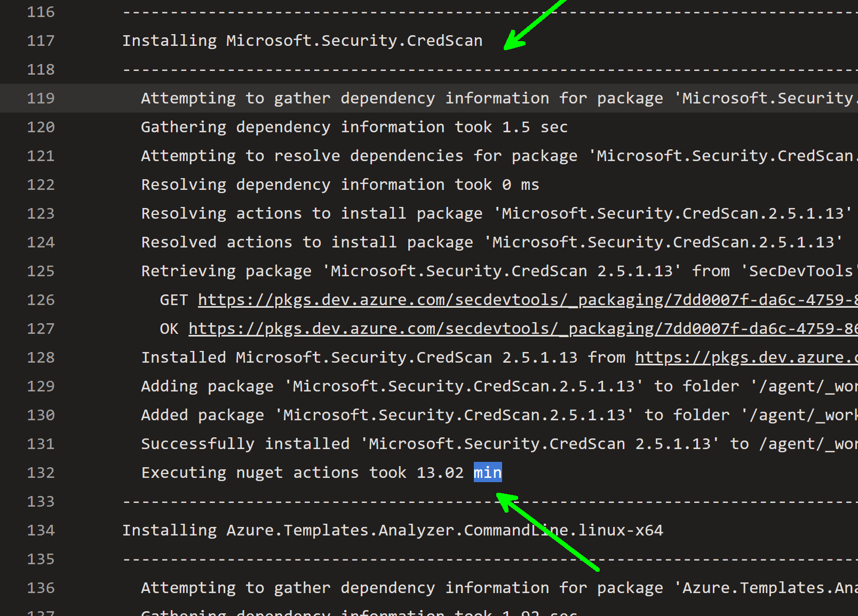Click the 'Executing nuget actions took 13.02 min' line

pyautogui.click(x=320, y=472)
